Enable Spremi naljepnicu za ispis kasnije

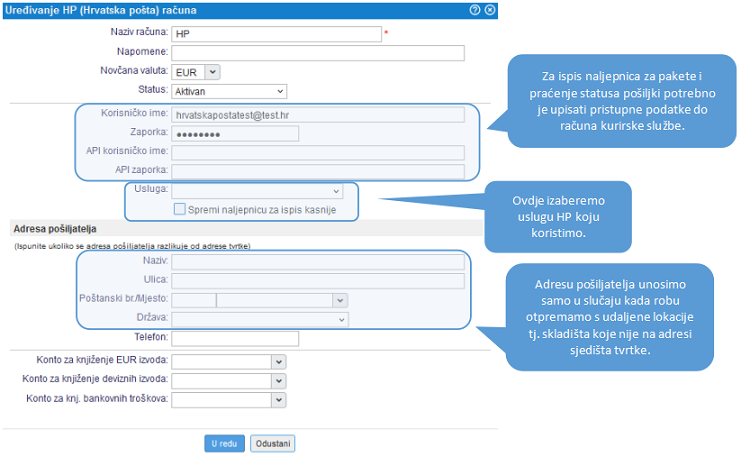click(x=180, y=209)
